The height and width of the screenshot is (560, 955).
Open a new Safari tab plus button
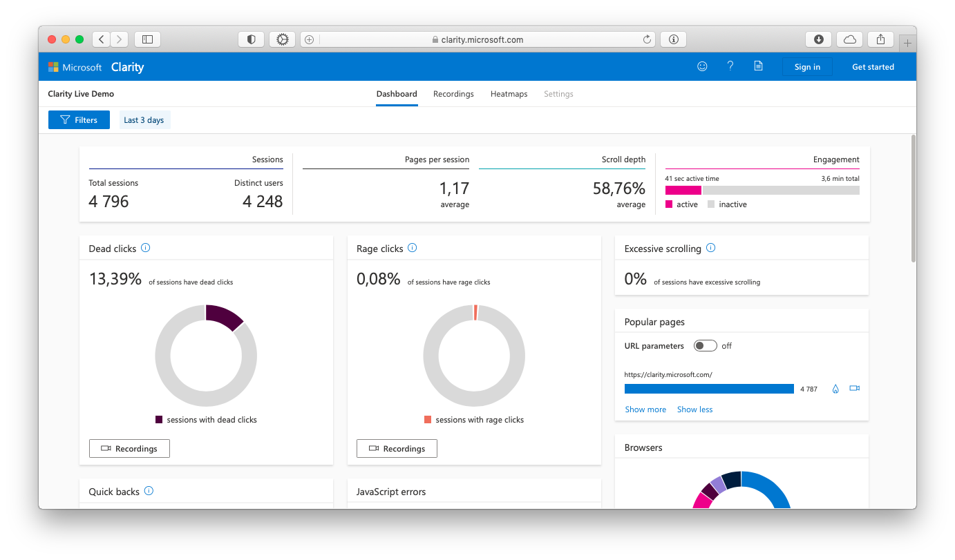coord(908,43)
